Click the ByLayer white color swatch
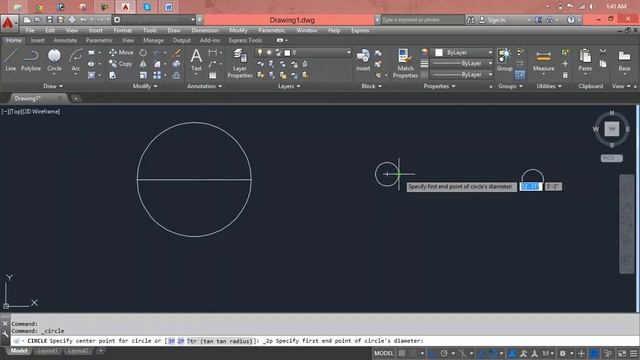 (439, 53)
